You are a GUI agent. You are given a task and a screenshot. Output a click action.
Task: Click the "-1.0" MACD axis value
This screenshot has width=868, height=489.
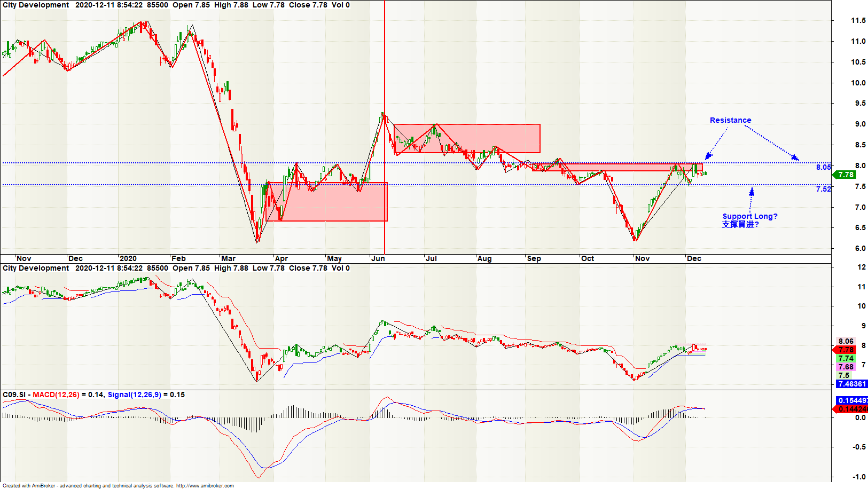pyautogui.click(x=859, y=477)
